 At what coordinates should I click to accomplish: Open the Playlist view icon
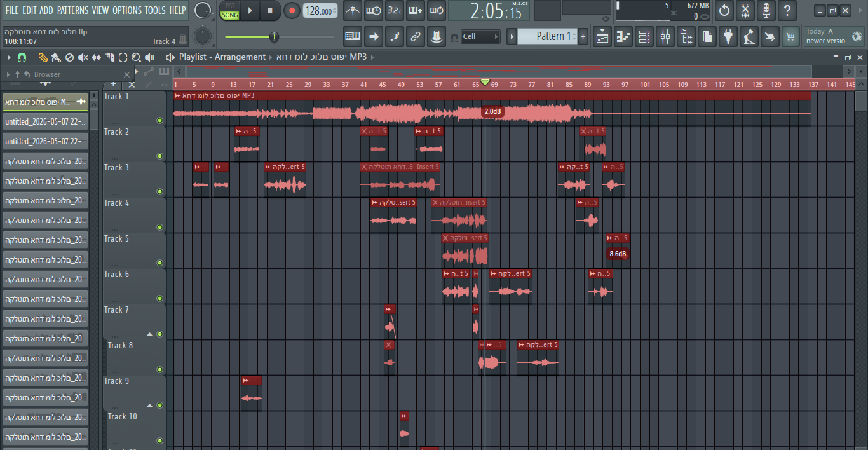pos(602,36)
